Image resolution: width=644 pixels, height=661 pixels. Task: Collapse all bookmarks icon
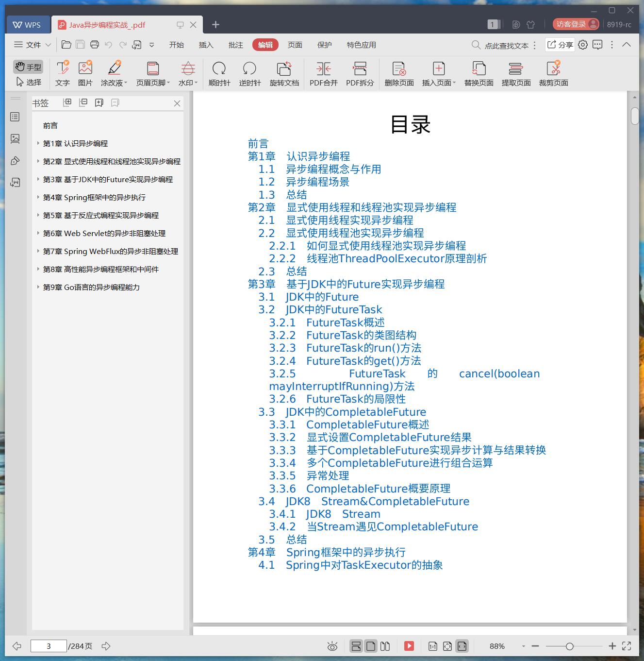tap(83, 102)
